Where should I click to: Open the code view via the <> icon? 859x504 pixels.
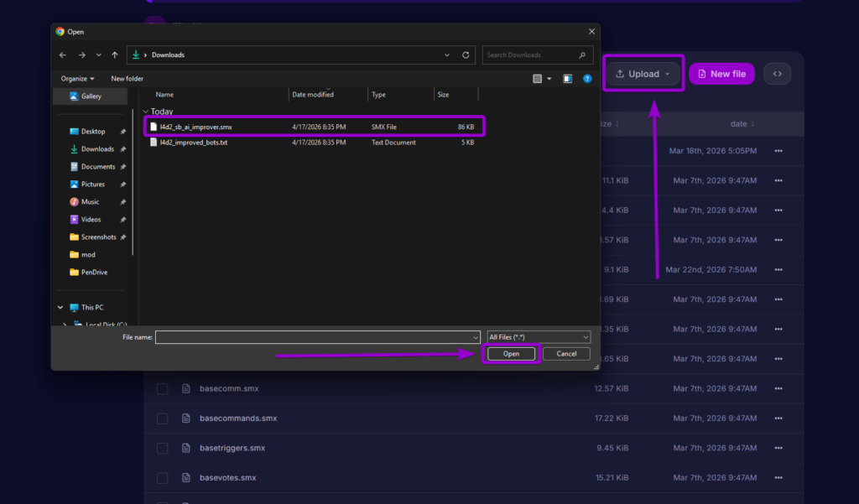coord(777,73)
